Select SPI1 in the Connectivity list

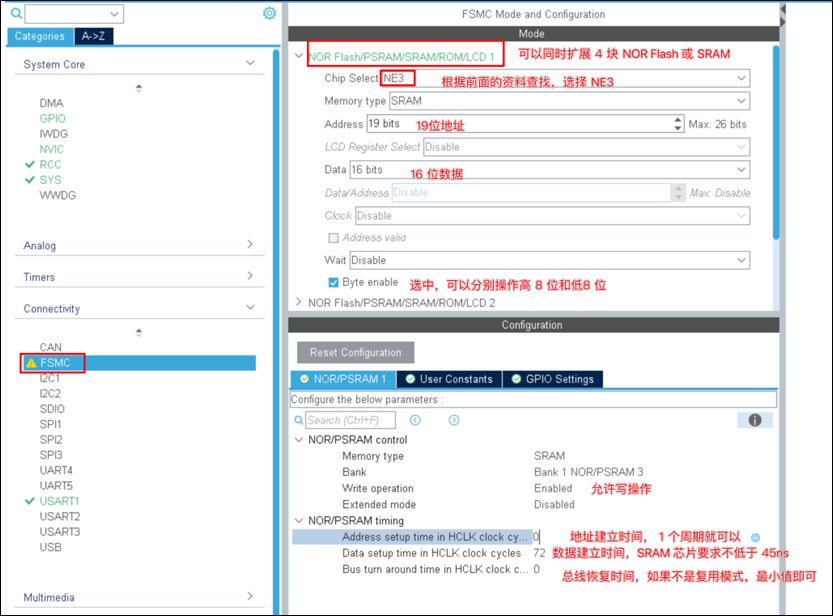50,424
